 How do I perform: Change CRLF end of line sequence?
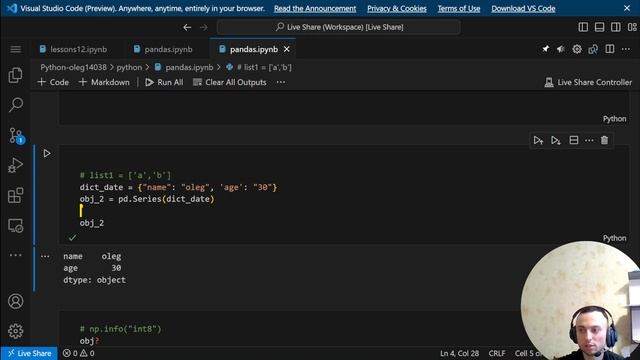pyautogui.click(x=497, y=353)
